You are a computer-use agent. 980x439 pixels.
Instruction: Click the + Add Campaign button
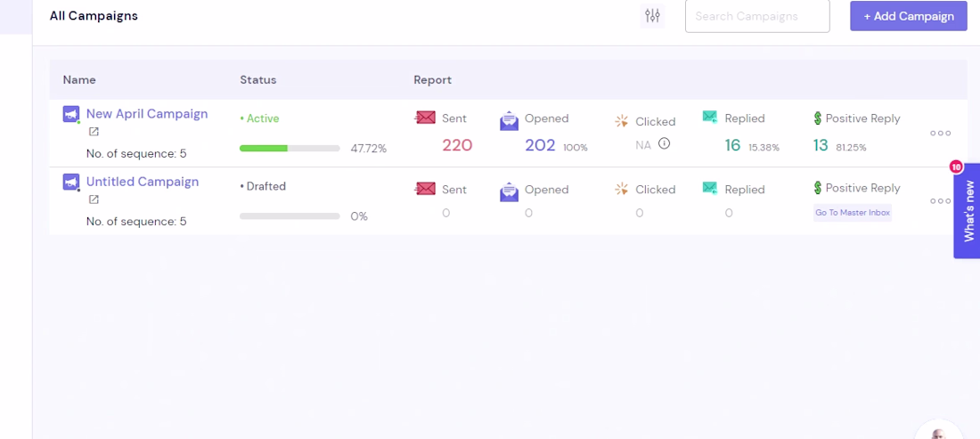(x=908, y=16)
